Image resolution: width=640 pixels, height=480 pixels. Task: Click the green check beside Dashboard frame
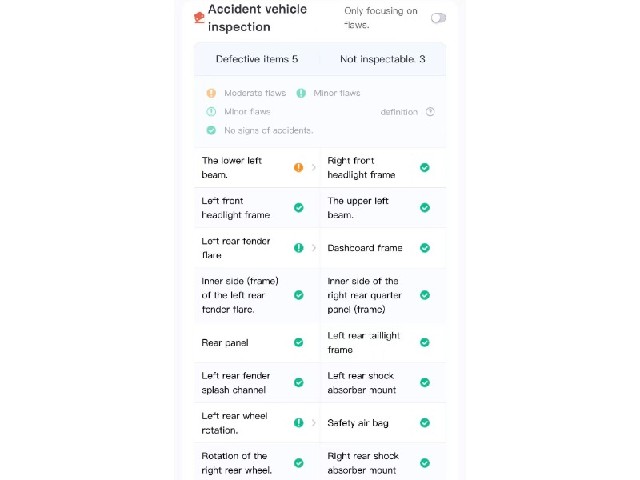(425, 248)
